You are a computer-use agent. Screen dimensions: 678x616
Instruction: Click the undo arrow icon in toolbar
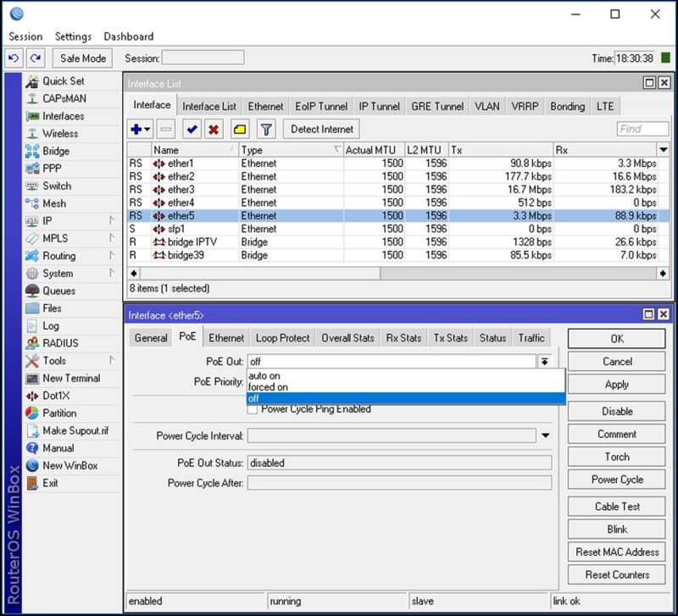[x=14, y=58]
